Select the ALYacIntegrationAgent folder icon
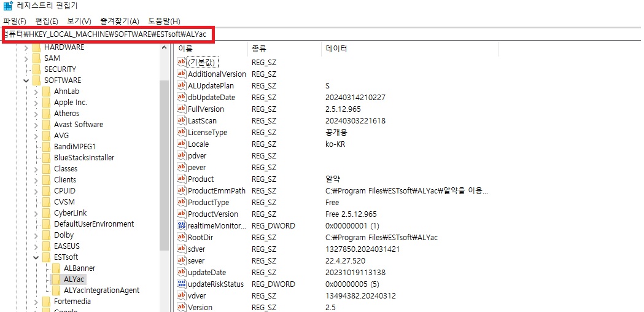 (x=56, y=291)
